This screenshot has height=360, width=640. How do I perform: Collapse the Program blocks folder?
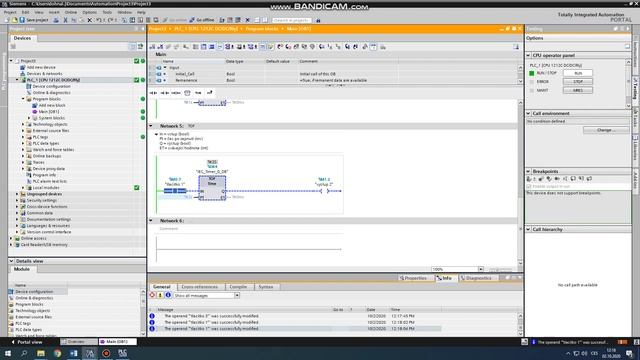point(23,99)
